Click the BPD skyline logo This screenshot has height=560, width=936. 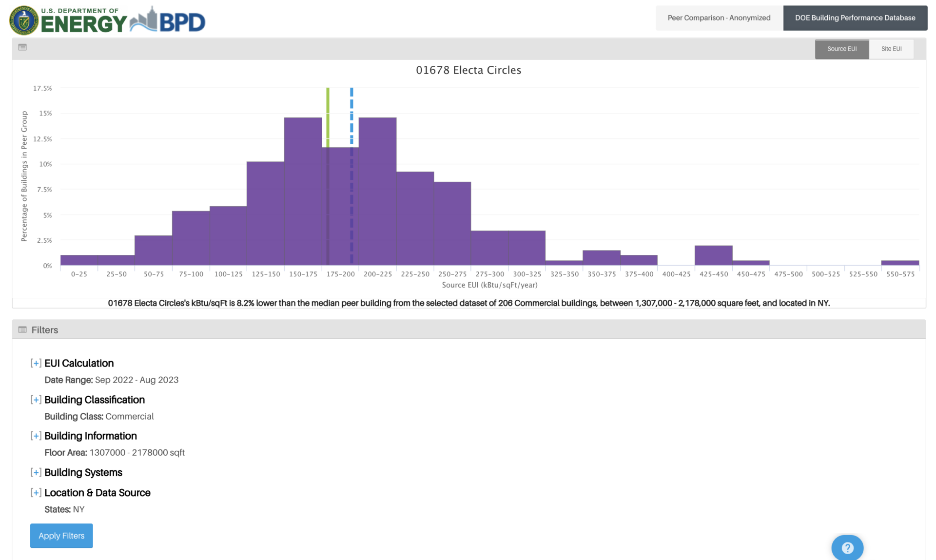[168, 21]
